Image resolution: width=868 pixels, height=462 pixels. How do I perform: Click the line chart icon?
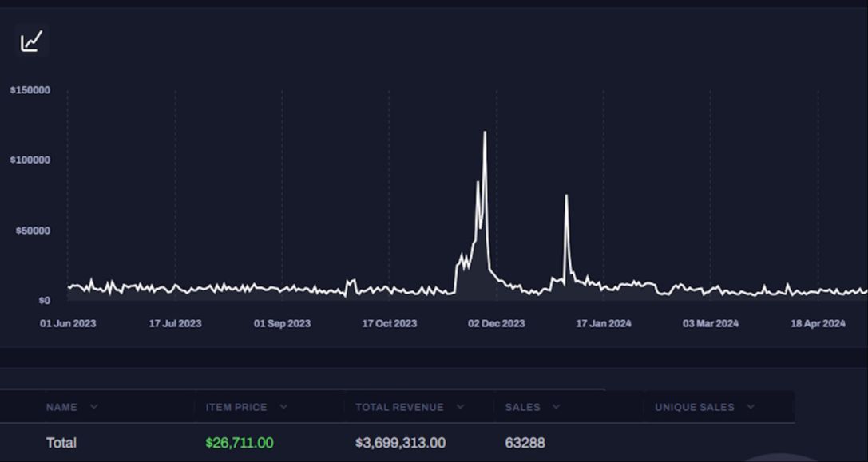point(32,41)
